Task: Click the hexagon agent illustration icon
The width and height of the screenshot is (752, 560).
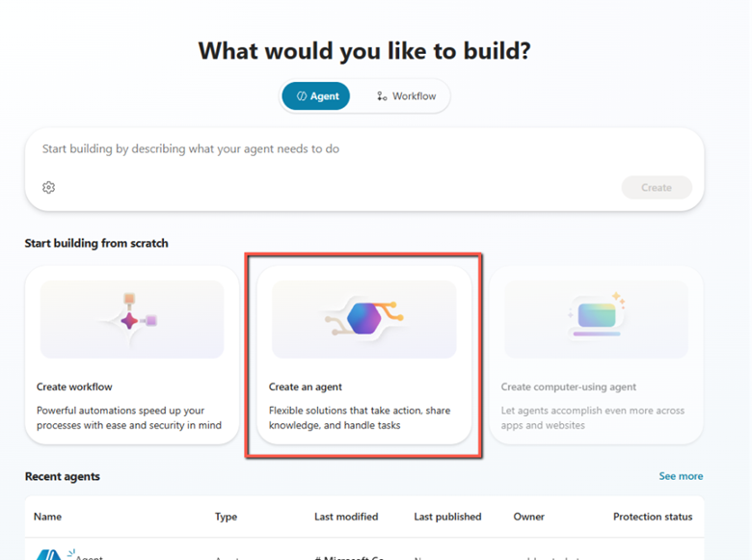Action: click(363, 318)
